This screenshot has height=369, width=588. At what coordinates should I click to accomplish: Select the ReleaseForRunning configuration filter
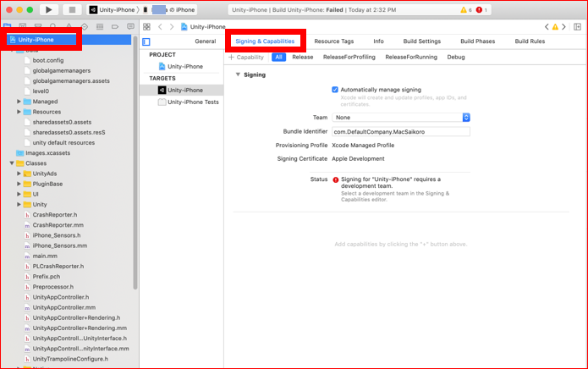tap(411, 57)
